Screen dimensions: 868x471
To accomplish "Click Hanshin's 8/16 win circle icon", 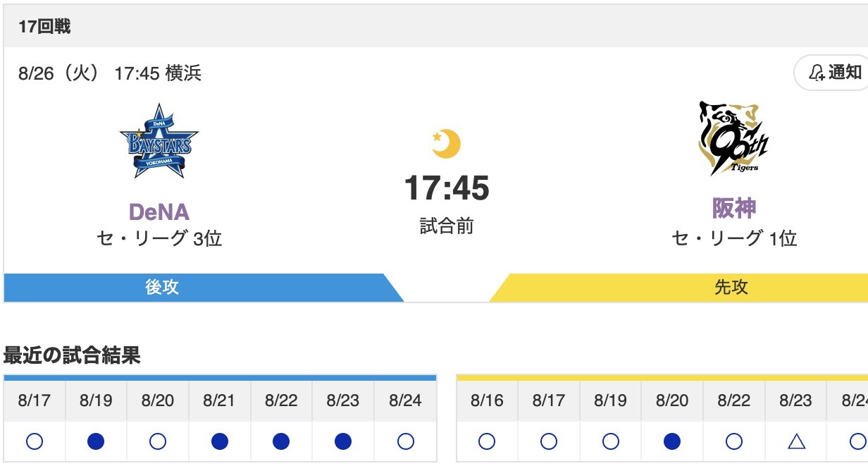I will click(487, 441).
